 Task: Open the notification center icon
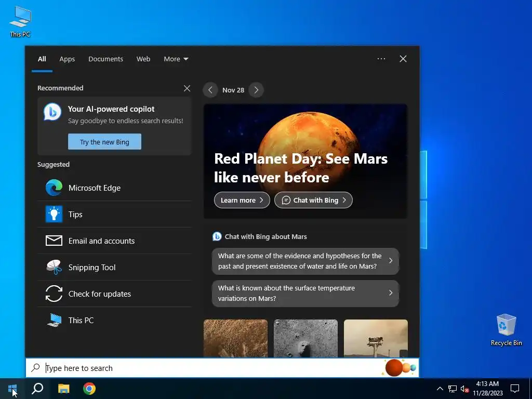coord(515,389)
